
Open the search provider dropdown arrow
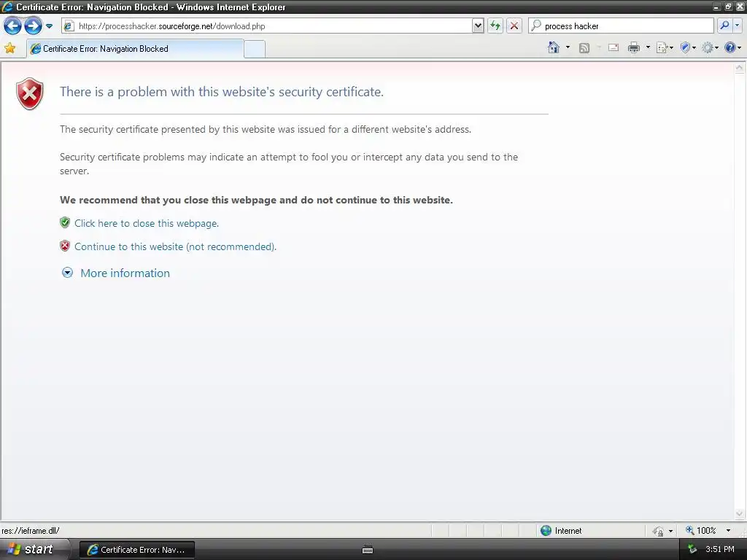738,26
